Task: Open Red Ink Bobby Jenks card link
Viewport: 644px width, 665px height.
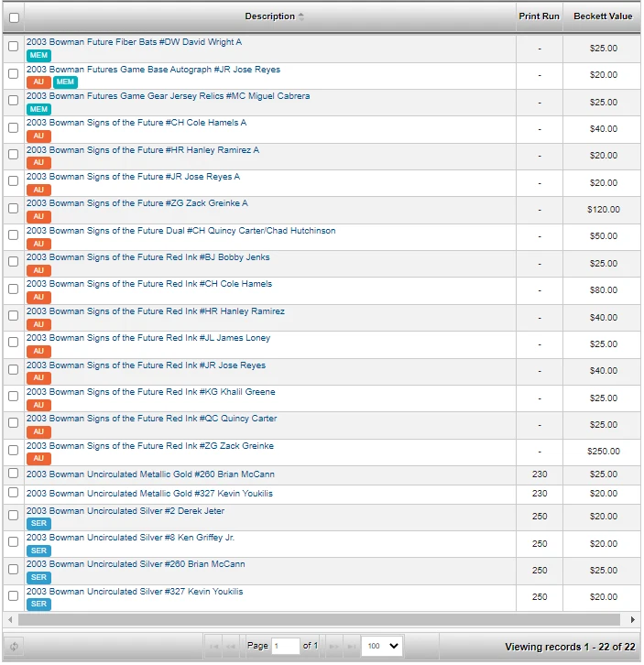Action: click(147, 257)
